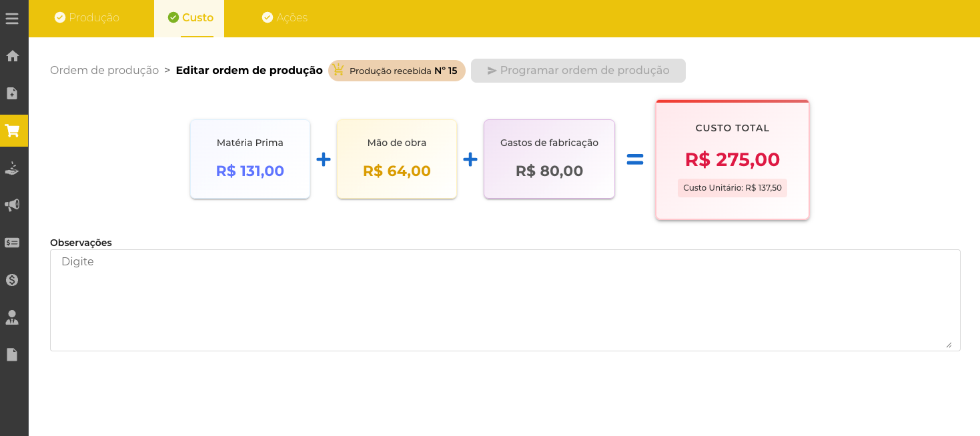Open the hamburger menu in sidebar

12,19
